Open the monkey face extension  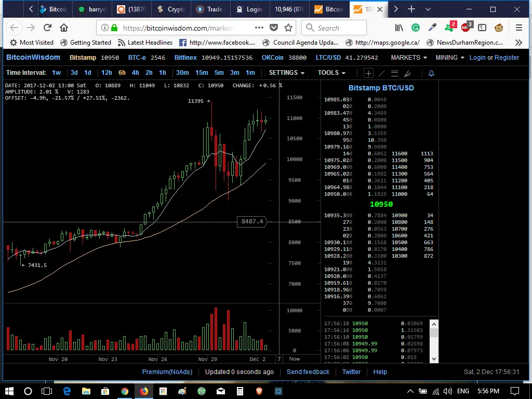(499, 28)
